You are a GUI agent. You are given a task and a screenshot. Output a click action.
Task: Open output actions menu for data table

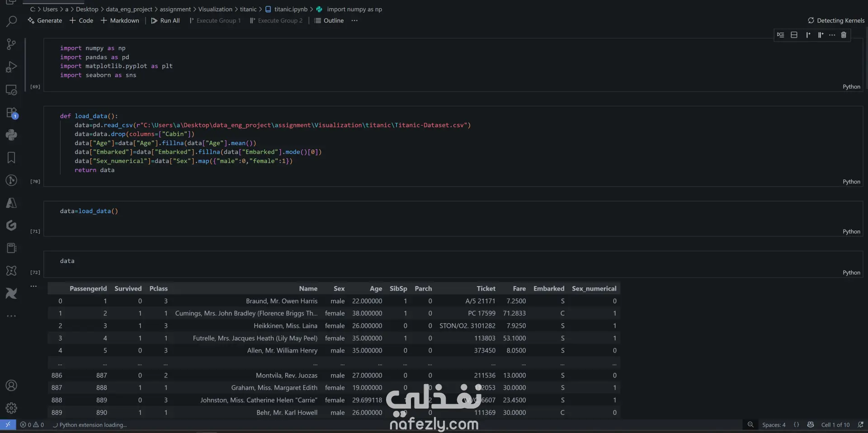(33, 286)
